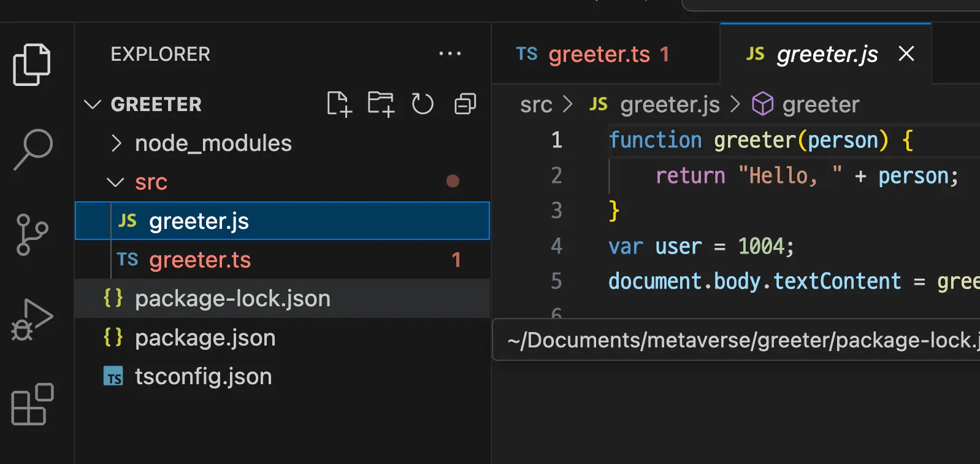Click the New File icon

click(339, 104)
